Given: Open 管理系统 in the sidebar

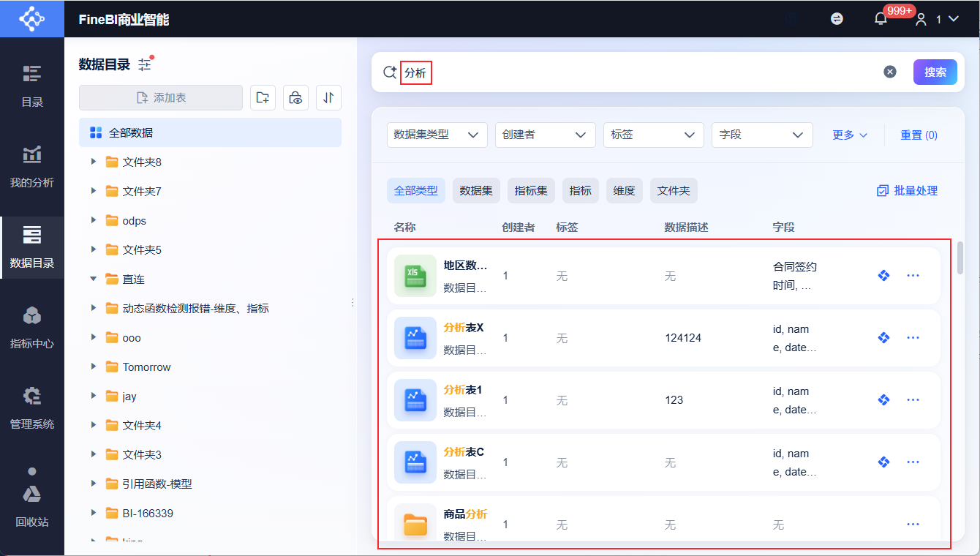Looking at the screenshot, I should point(31,407).
